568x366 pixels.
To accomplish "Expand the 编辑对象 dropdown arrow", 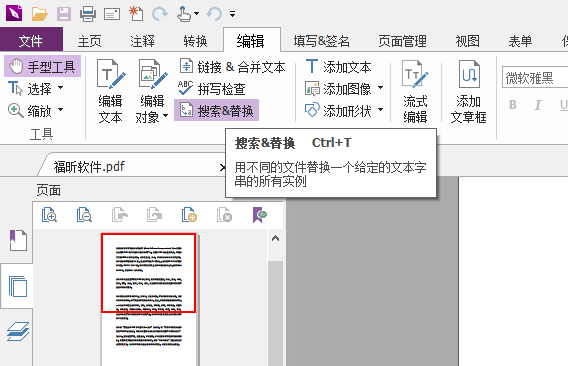I will (x=166, y=116).
